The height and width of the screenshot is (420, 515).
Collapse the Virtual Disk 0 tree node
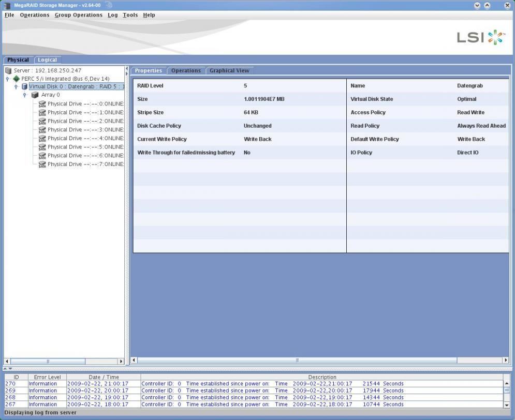[x=16, y=86]
